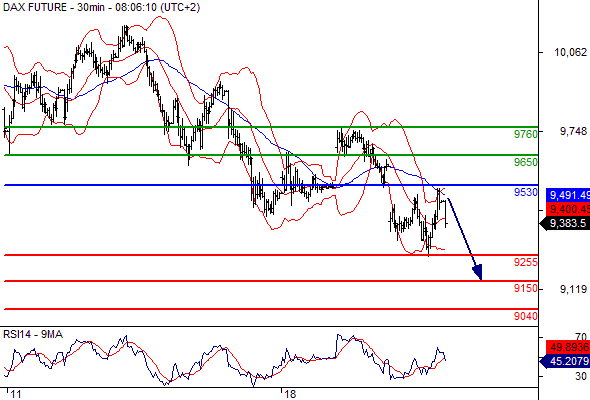Click the RSI 30 level axis label

tap(581, 376)
